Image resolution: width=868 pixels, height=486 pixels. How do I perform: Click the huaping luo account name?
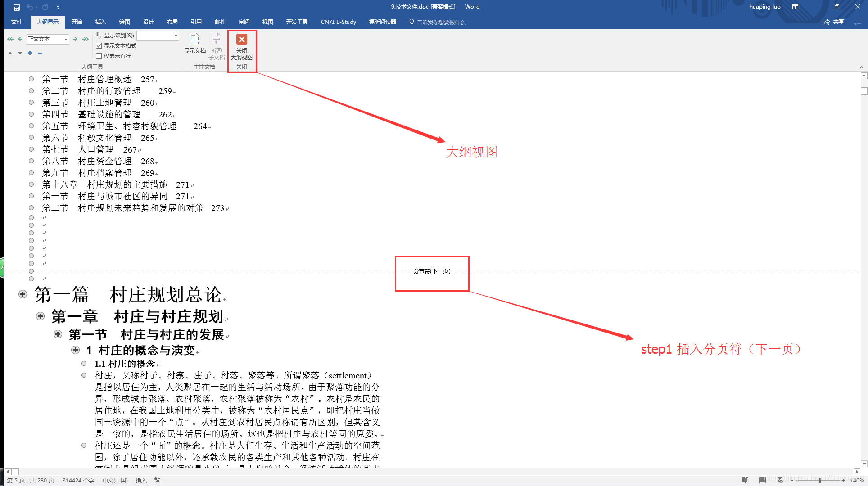tap(765, 7)
